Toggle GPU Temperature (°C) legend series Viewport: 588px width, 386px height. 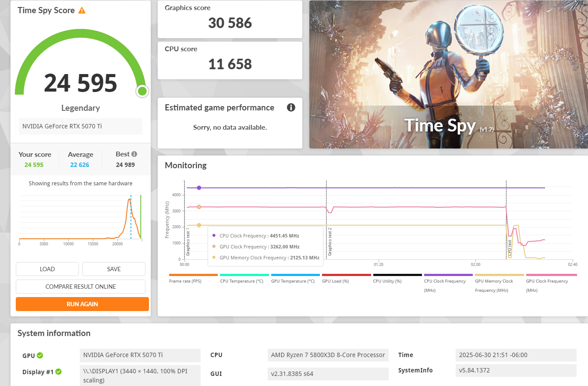(295, 278)
